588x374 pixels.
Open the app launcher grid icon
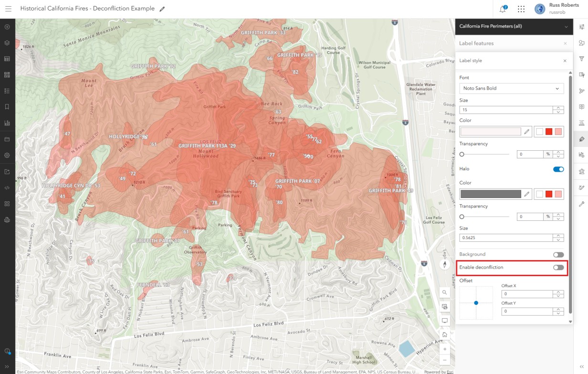point(521,9)
